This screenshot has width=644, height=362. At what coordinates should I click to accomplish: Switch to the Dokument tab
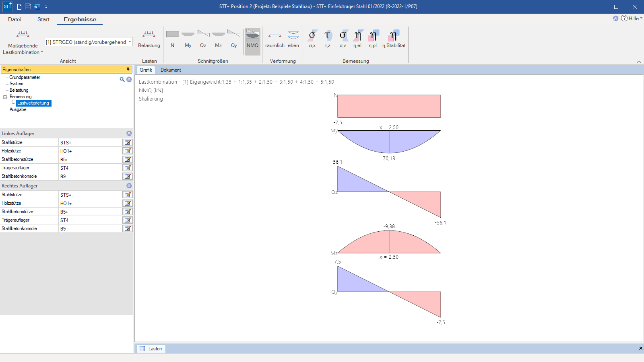pos(171,70)
